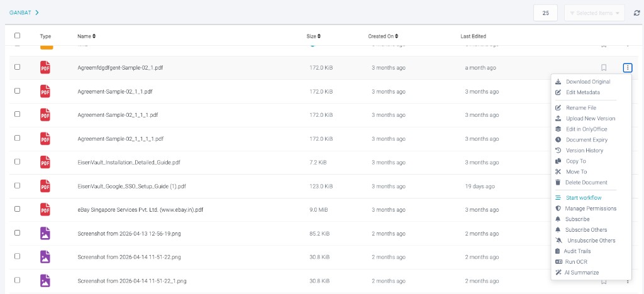Click the '9.0 MiB' size cell

[318, 210]
